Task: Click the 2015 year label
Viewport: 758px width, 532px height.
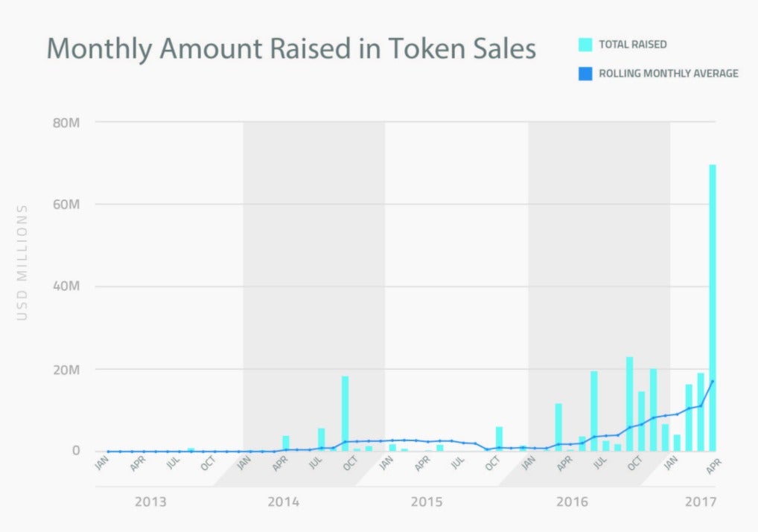Action: coord(427,501)
